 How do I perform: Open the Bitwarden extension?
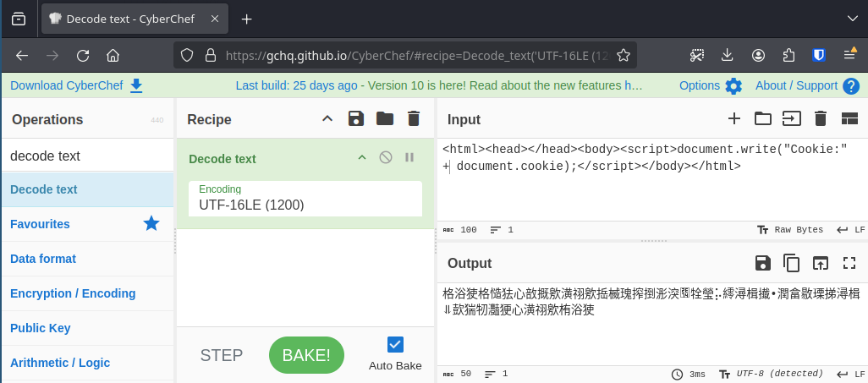point(819,55)
